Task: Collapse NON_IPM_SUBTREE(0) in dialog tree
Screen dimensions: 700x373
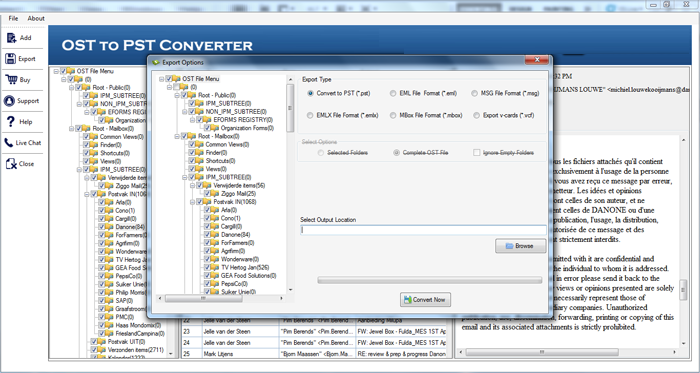Action: [x=185, y=112]
